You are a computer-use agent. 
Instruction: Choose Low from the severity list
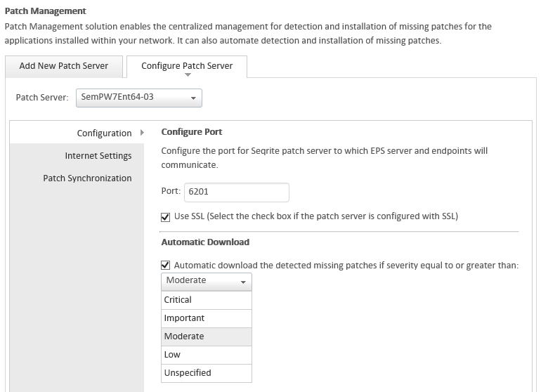[206, 355]
